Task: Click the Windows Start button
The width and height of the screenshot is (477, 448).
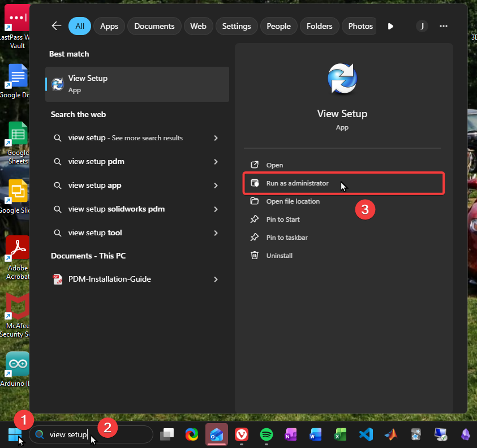Action: [x=15, y=434]
